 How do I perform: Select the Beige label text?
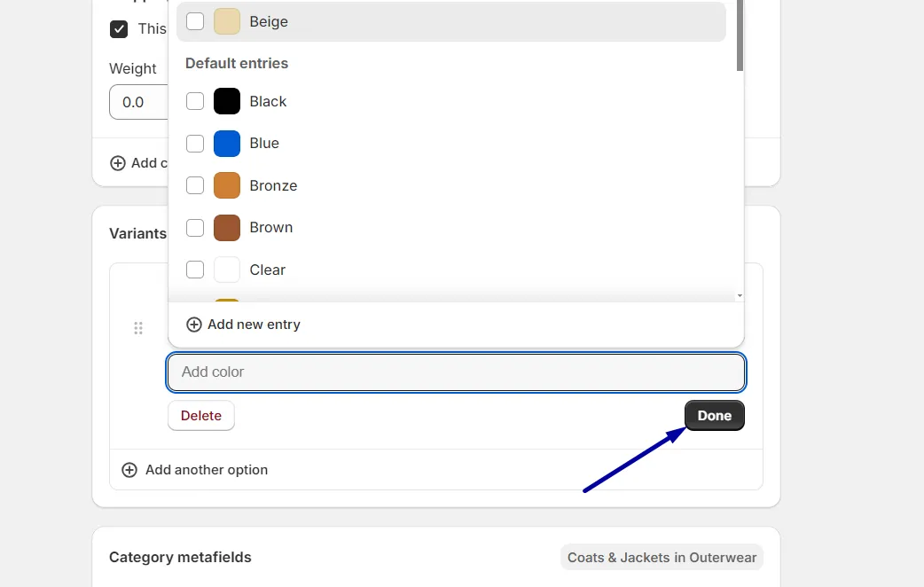point(269,22)
